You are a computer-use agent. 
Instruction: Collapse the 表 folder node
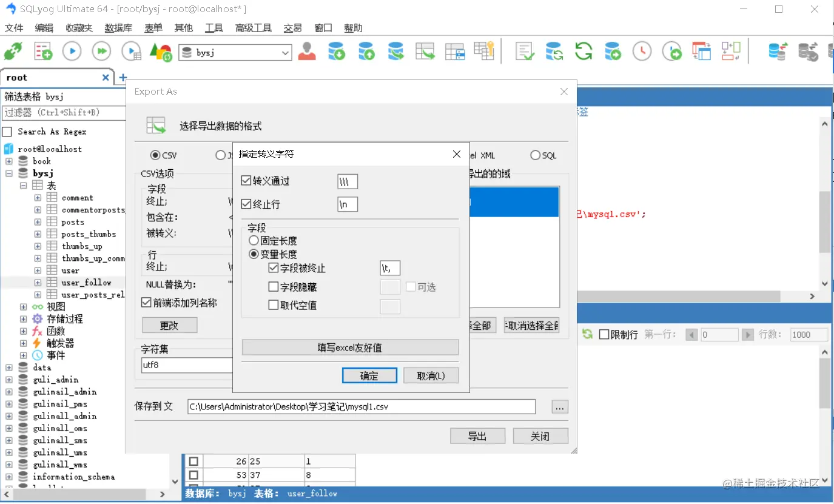coord(23,185)
